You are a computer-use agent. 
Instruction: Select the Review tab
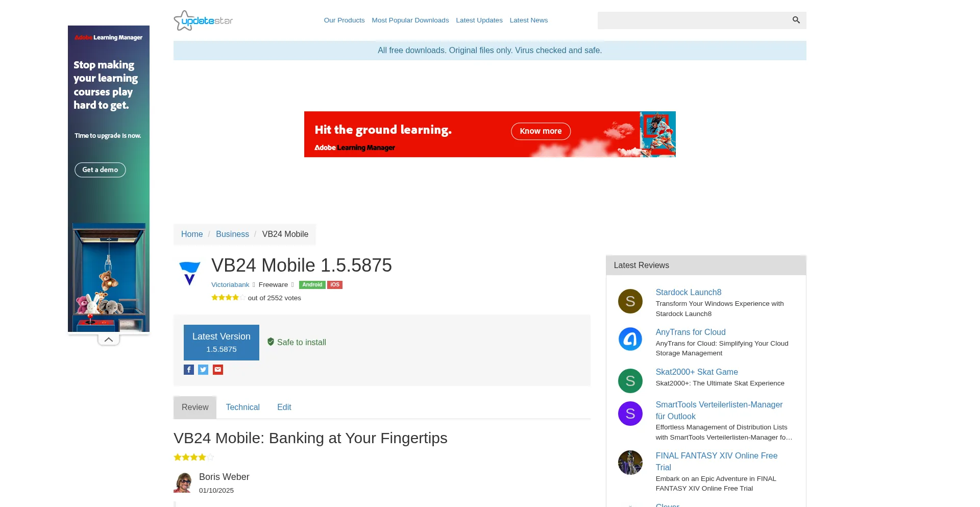point(195,407)
